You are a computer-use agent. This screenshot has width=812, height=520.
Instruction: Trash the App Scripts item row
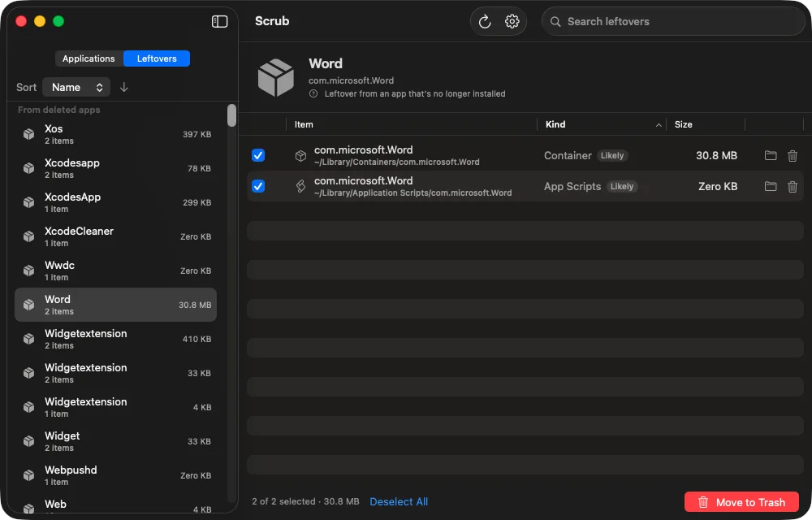coord(793,186)
